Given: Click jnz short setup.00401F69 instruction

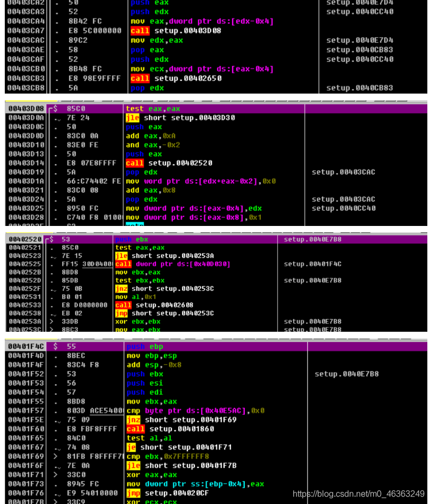Looking at the screenshot, I should (181, 420).
